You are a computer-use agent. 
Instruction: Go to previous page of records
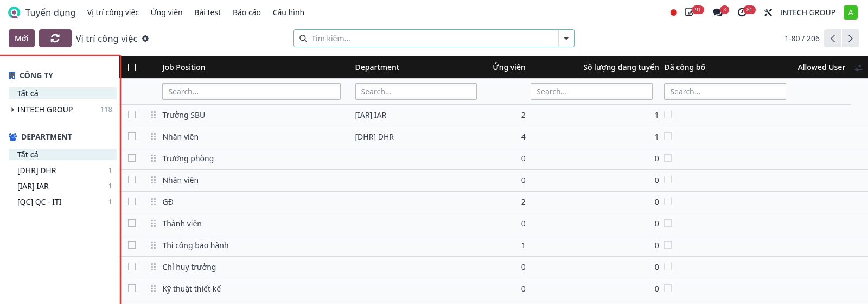pos(833,39)
